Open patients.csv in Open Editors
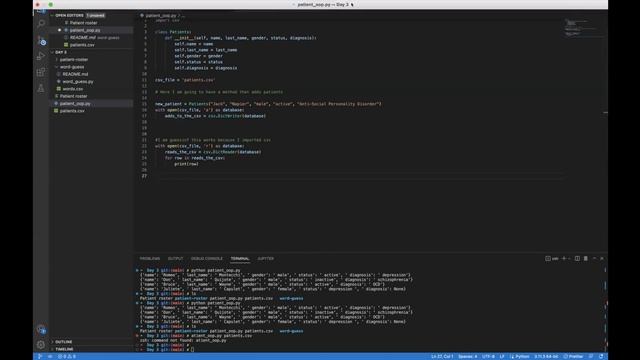Screen dimensions: 640x360 [82, 45]
